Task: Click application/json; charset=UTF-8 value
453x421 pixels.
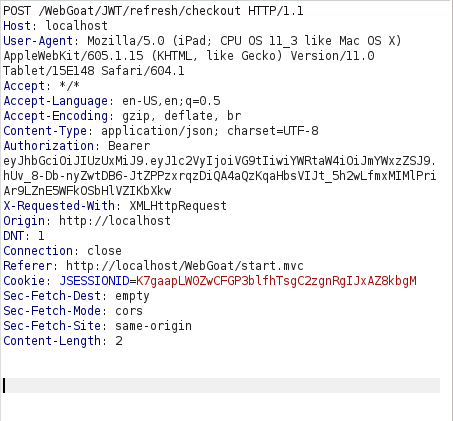Action: 210,131
